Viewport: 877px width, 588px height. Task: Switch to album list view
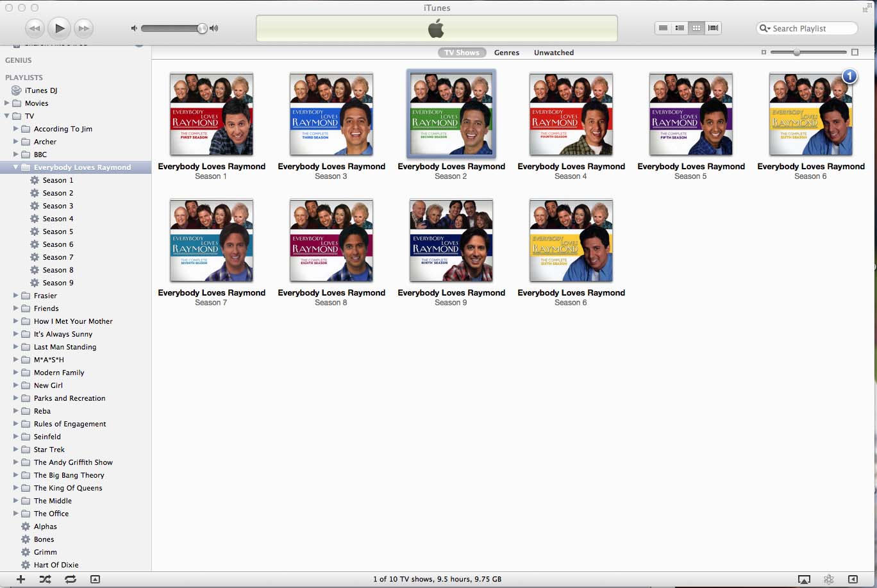point(680,28)
